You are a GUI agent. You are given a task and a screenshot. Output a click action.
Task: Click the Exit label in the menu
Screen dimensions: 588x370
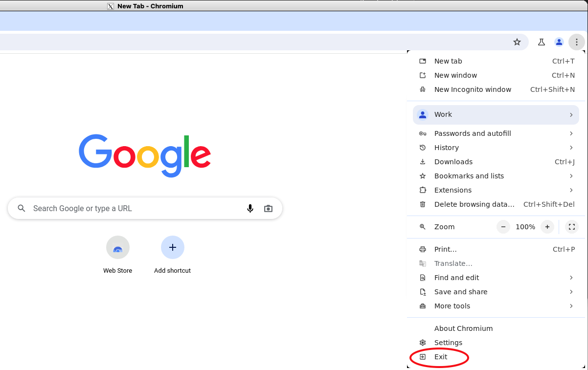[441, 357]
